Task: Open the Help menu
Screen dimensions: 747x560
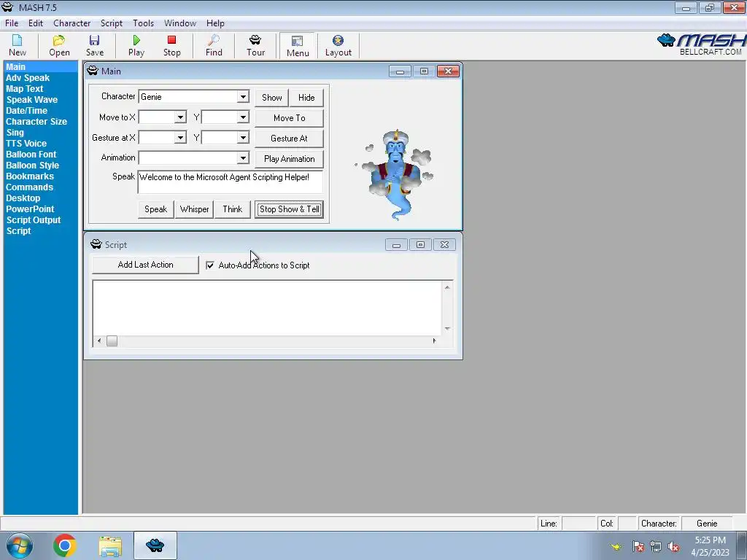Action: [215, 23]
